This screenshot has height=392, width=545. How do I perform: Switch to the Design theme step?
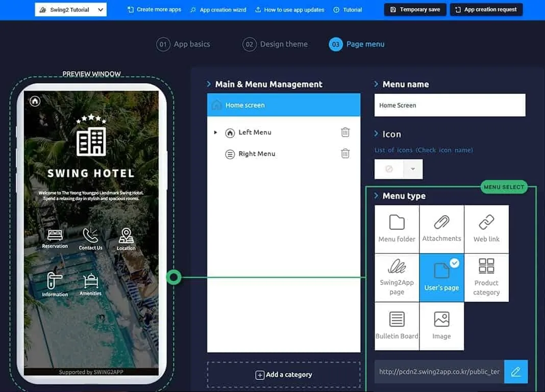(275, 44)
